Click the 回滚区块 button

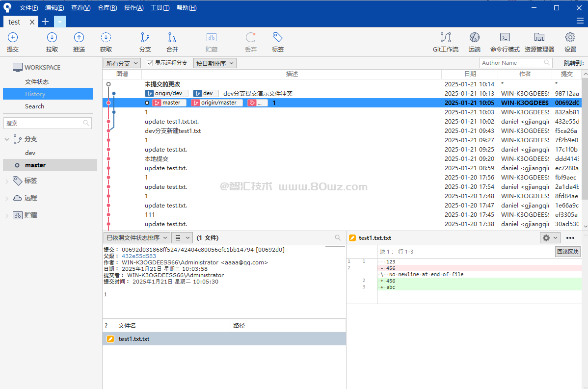568,252
